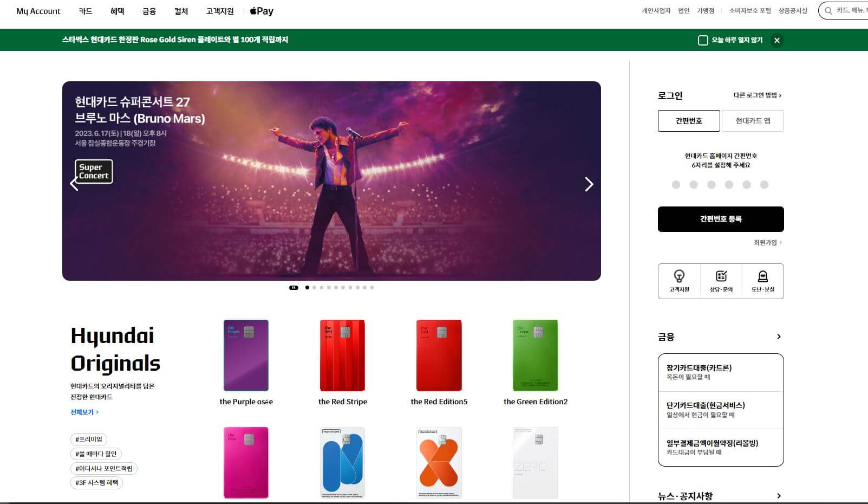Select the #쓸 때마다 할인 tag
Viewport: 868px width, 504px height.
click(x=96, y=454)
